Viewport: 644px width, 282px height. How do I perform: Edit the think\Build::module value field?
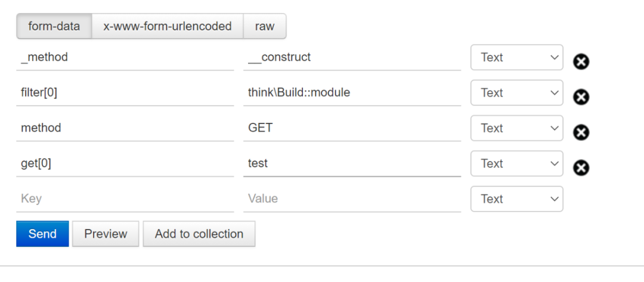click(352, 93)
